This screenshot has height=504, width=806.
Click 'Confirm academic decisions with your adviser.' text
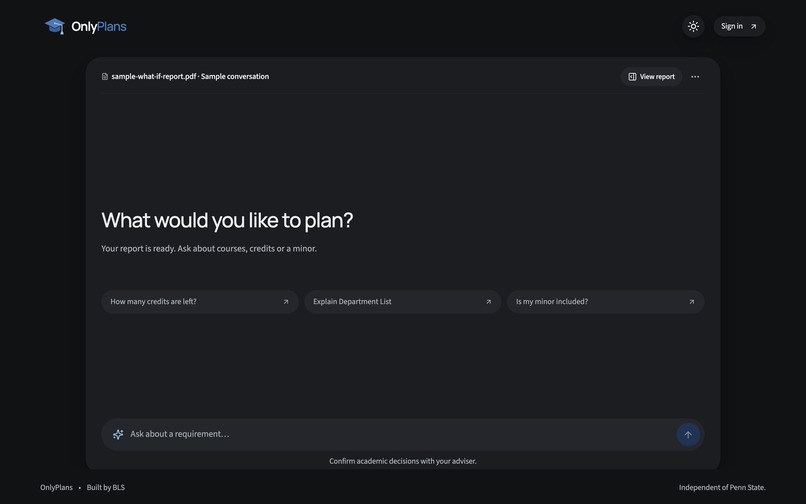click(x=403, y=461)
